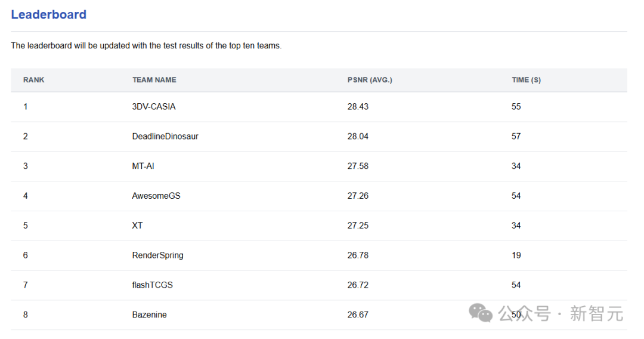The height and width of the screenshot is (339, 644).
Task: Click the time value 19
Action: [x=516, y=255]
